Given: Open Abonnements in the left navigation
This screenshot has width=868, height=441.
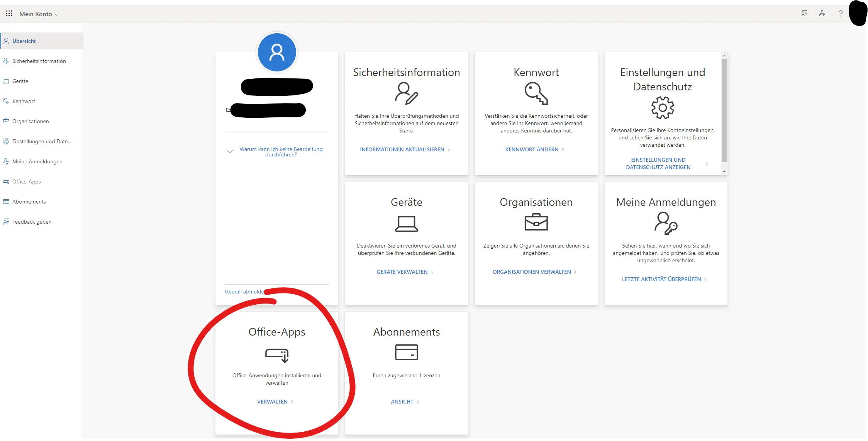Looking at the screenshot, I should point(29,202).
